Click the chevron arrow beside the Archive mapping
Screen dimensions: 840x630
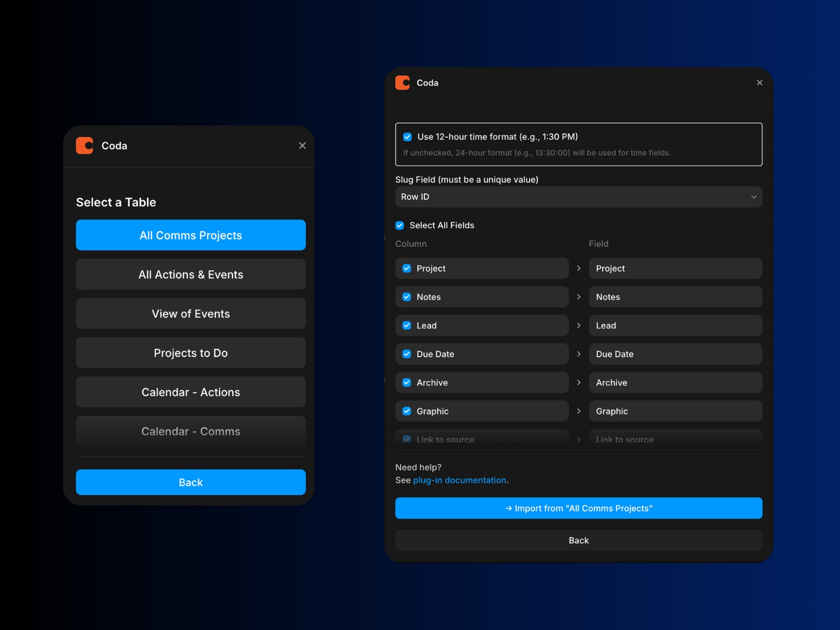(579, 382)
